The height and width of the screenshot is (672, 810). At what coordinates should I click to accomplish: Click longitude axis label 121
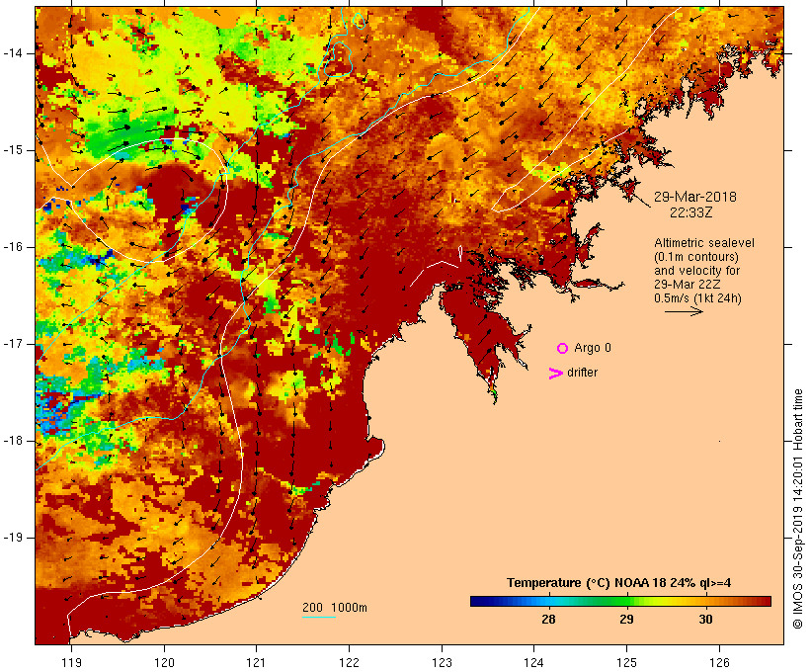[256, 662]
